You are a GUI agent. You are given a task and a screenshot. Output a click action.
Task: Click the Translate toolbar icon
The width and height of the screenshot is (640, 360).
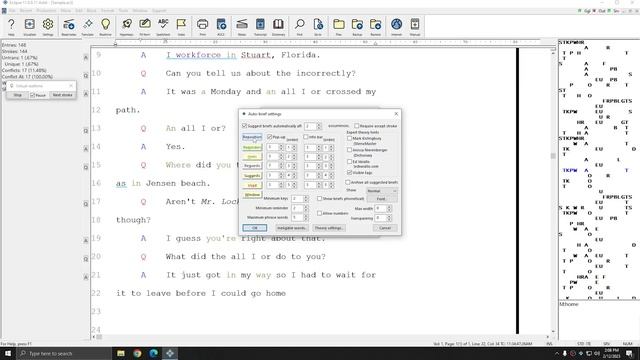[x=87, y=27]
